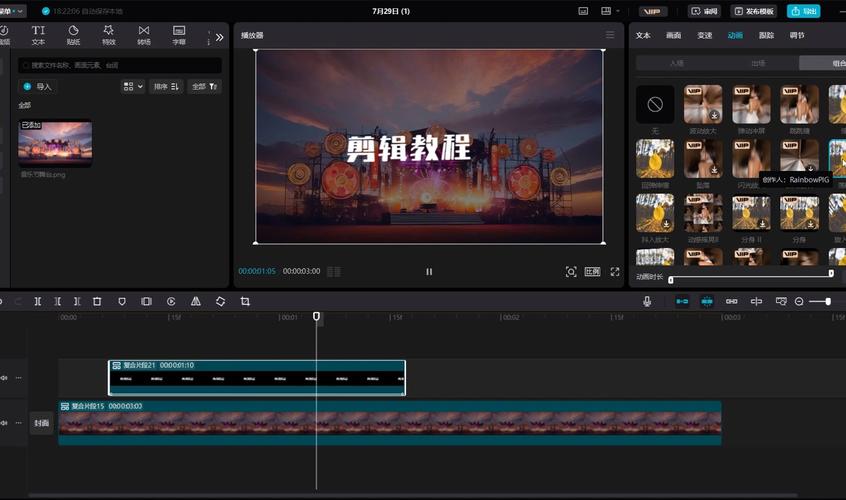Screen dimensions: 846x500
Task: Open the media view mode dropdown
Action: 133,86
